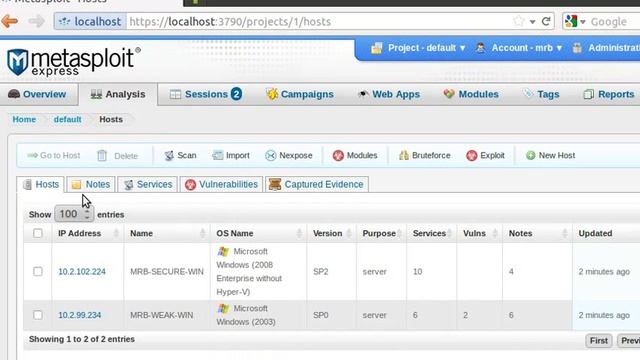This screenshot has height=360, width=640.
Task: Sort table by Name column
Action: (167, 233)
